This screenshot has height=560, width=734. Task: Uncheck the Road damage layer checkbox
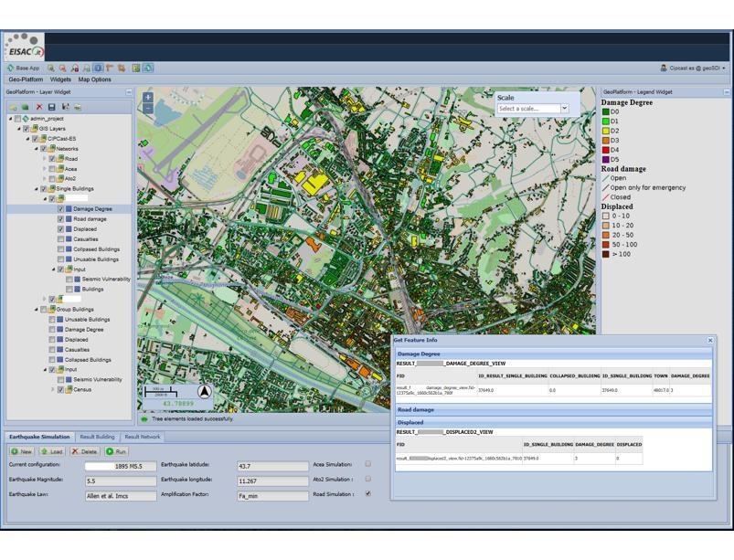click(61, 219)
